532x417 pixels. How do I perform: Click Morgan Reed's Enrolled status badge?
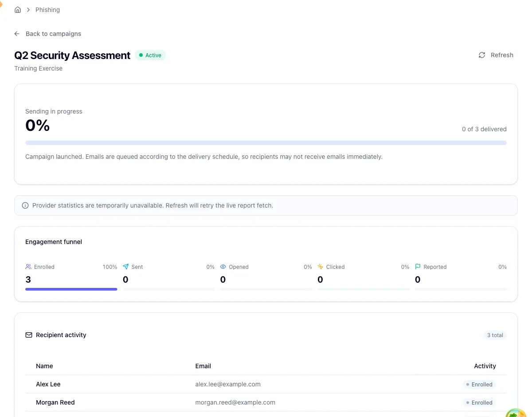(x=479, y=403)
